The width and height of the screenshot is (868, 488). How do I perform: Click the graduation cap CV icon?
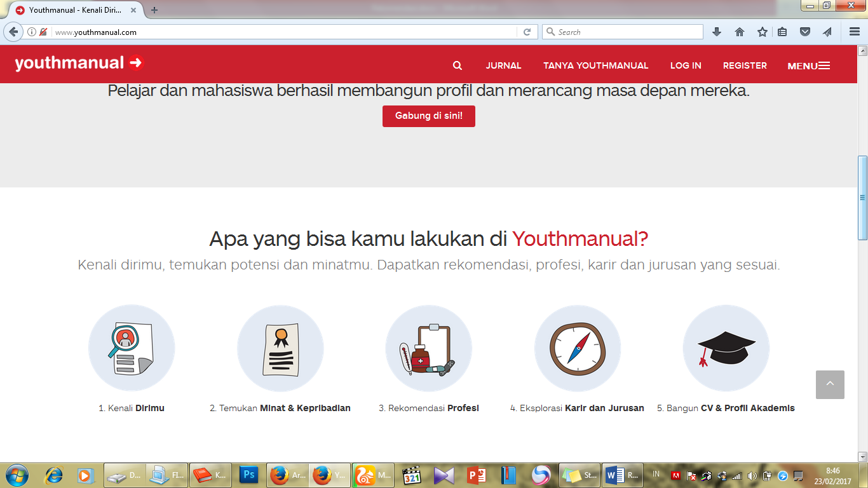[726, 348]
